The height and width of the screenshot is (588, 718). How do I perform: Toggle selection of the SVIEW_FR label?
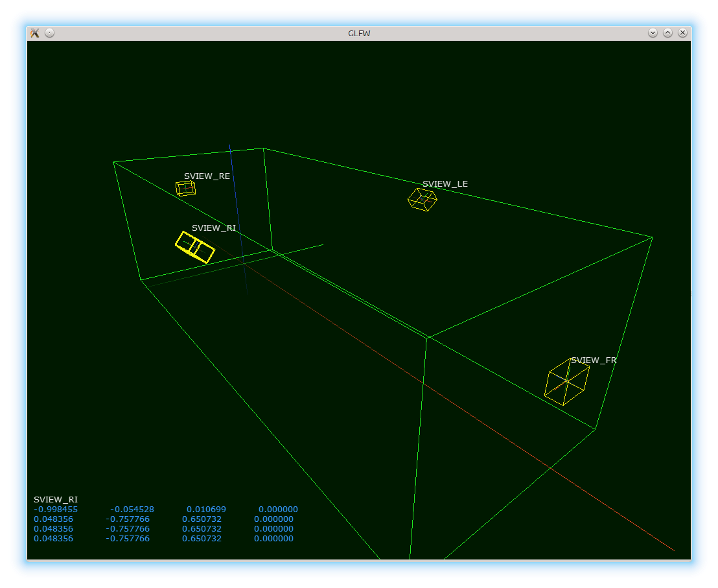point(594,360)
